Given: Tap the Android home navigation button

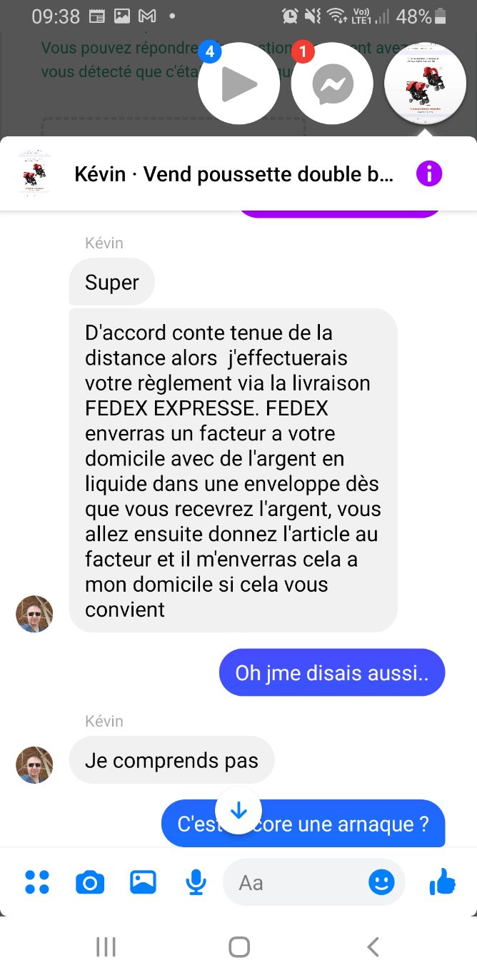Looking at the screenshot, I should (x=239, y=947).
